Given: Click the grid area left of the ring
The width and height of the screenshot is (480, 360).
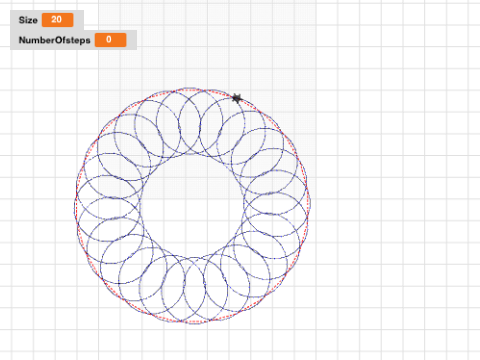Looking at the screenshot, I should (37, 200).
